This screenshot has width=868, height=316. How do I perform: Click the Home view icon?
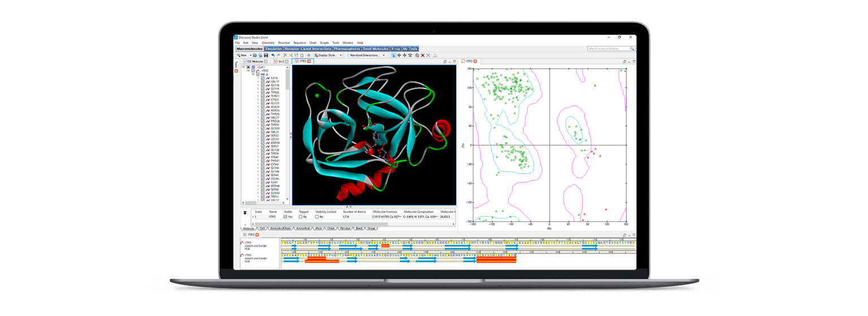(x=417, y=55)
